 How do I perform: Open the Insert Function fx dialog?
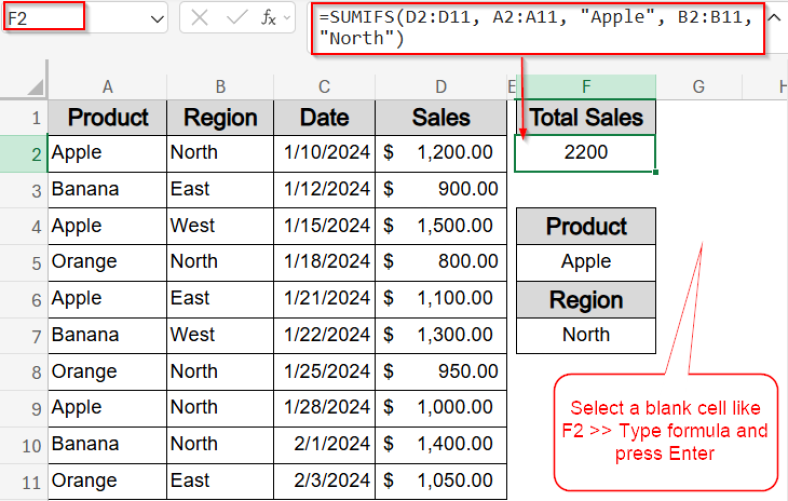(x=268, y=18)
